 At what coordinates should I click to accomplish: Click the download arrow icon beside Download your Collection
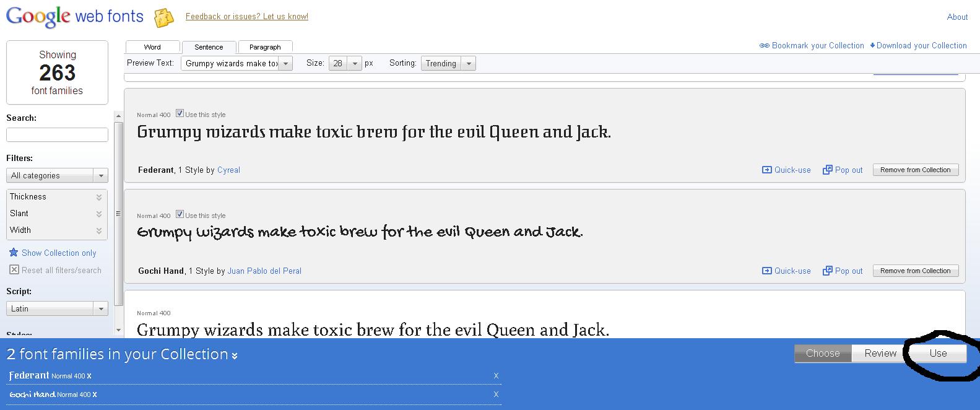tap(872, 45)
